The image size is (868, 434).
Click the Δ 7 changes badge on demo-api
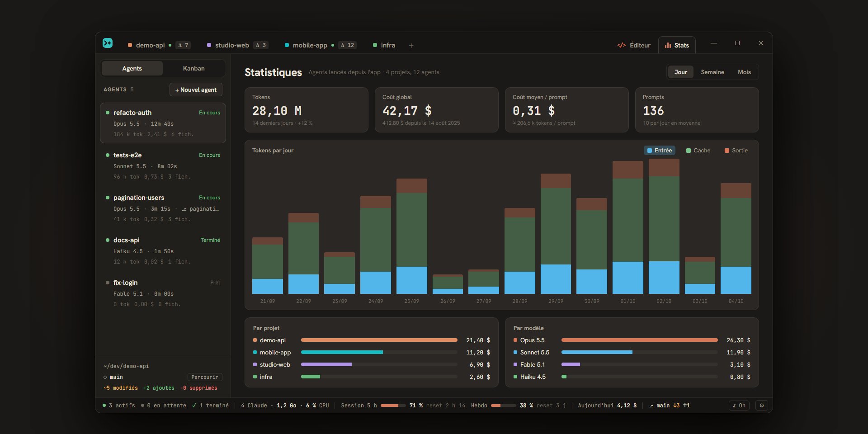[x=183, y=45]
